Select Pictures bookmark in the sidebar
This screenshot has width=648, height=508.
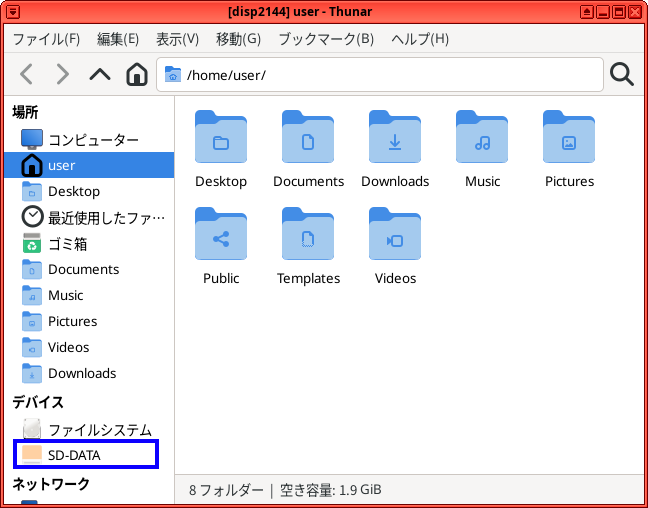89,321
